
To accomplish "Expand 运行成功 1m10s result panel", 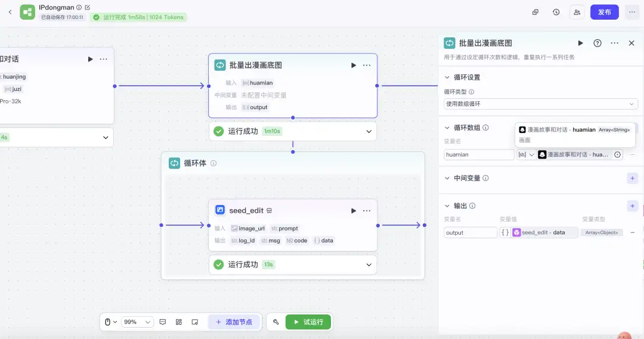I will tap(369, 131).
